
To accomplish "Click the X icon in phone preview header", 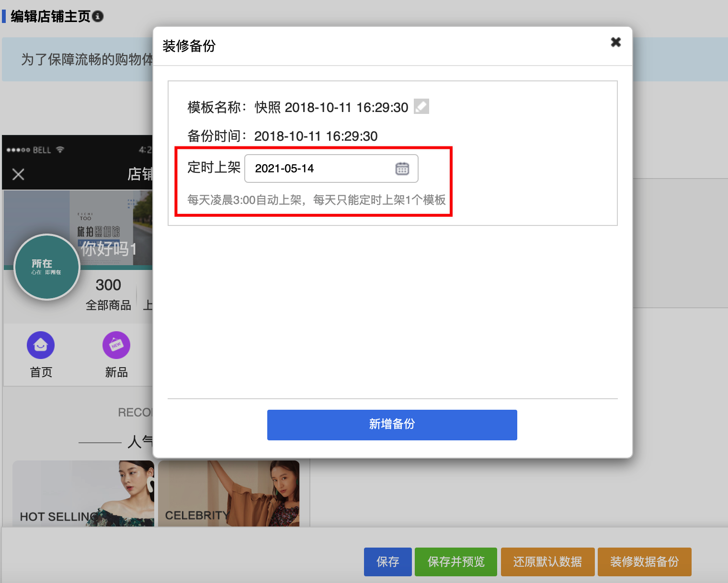I will tap(18, 174).
